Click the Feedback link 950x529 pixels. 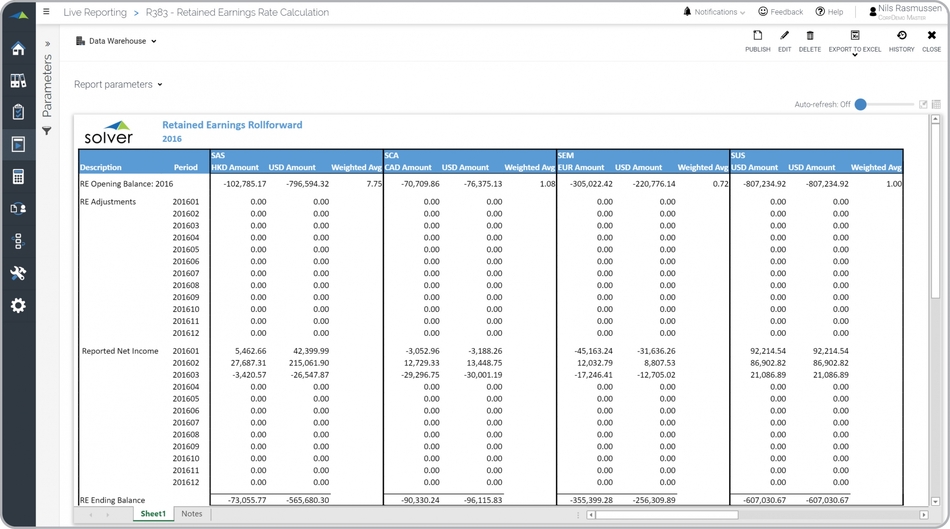coord(780,12)
